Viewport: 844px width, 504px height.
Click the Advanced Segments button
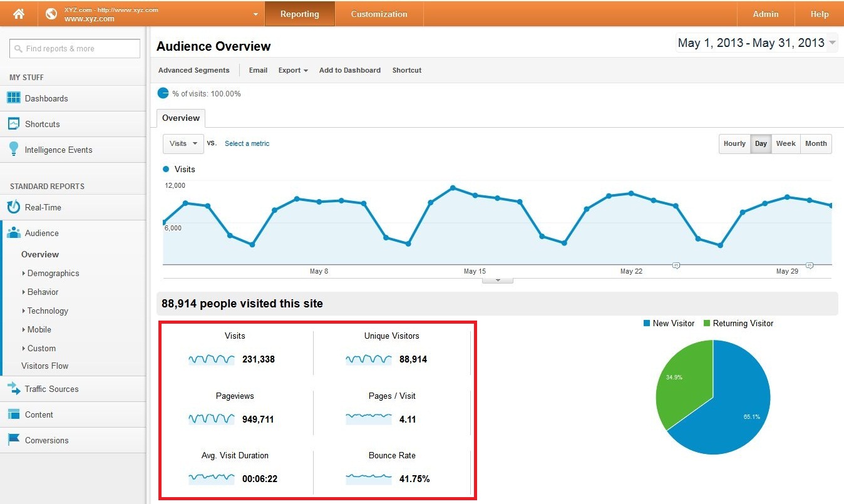193,70
